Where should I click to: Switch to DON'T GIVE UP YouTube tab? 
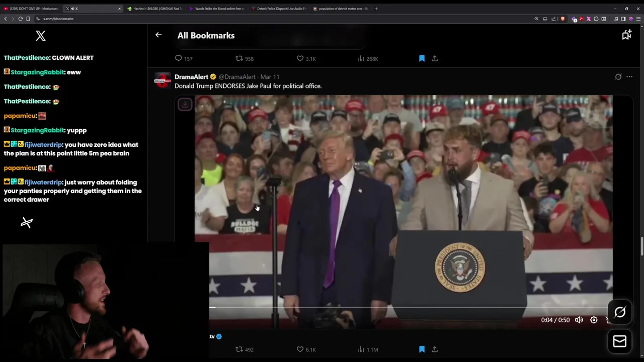tap(32, 9)
